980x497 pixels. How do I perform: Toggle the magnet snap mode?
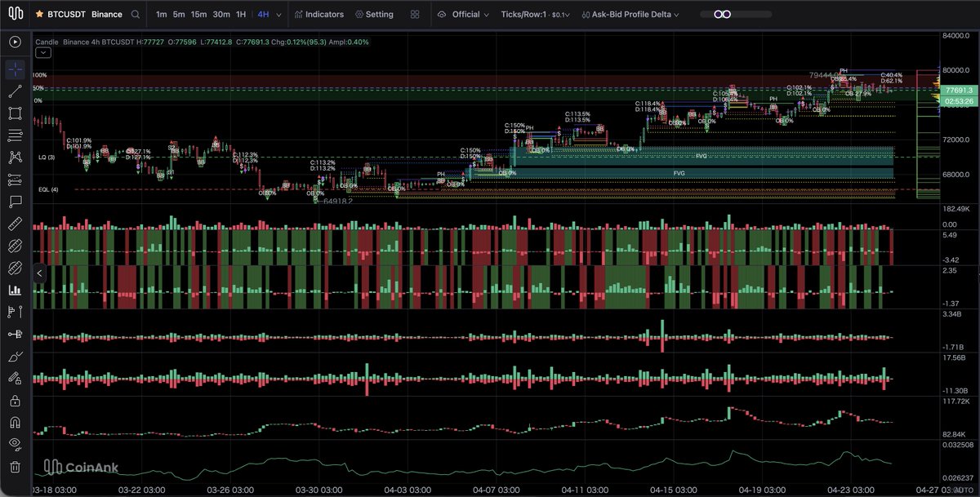click(x=15, y=423)
